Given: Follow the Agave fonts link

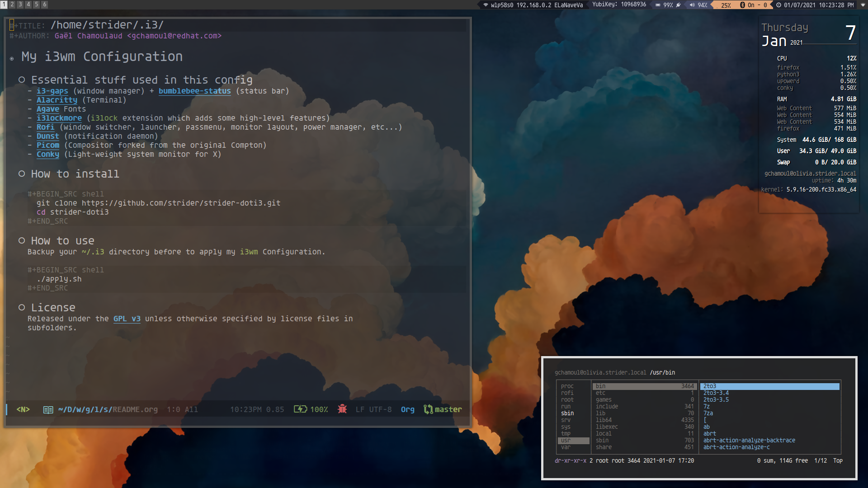Looking at the screenshot, I should click(x=48, y=109).
